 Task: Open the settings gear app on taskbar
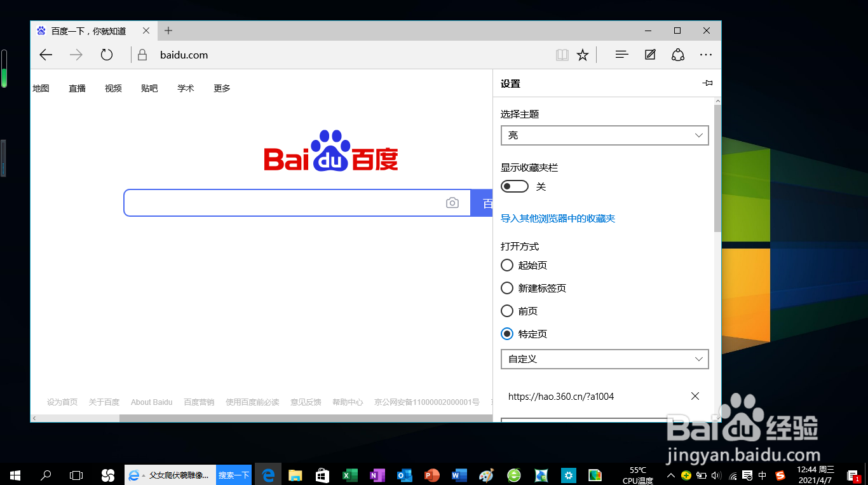click(569, 475)
